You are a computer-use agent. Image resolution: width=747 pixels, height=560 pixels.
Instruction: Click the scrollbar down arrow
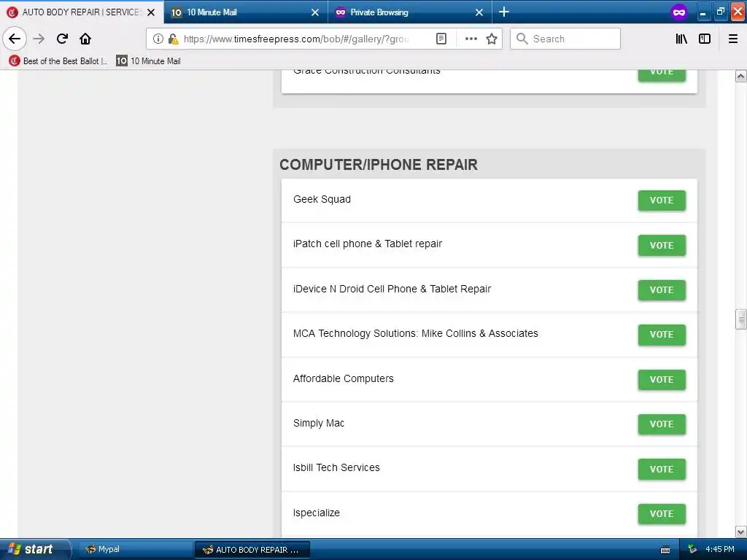[x=740, y=532]
